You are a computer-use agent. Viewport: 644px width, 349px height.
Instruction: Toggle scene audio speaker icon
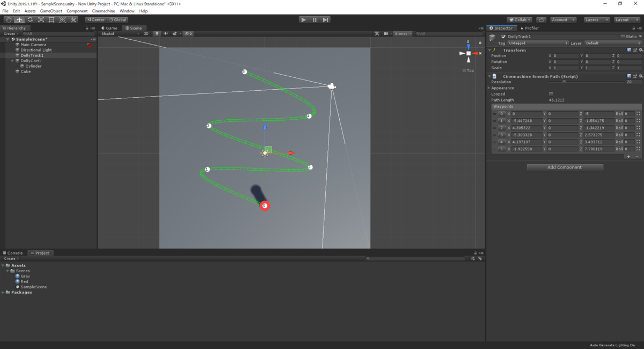(x=166, y=33)
